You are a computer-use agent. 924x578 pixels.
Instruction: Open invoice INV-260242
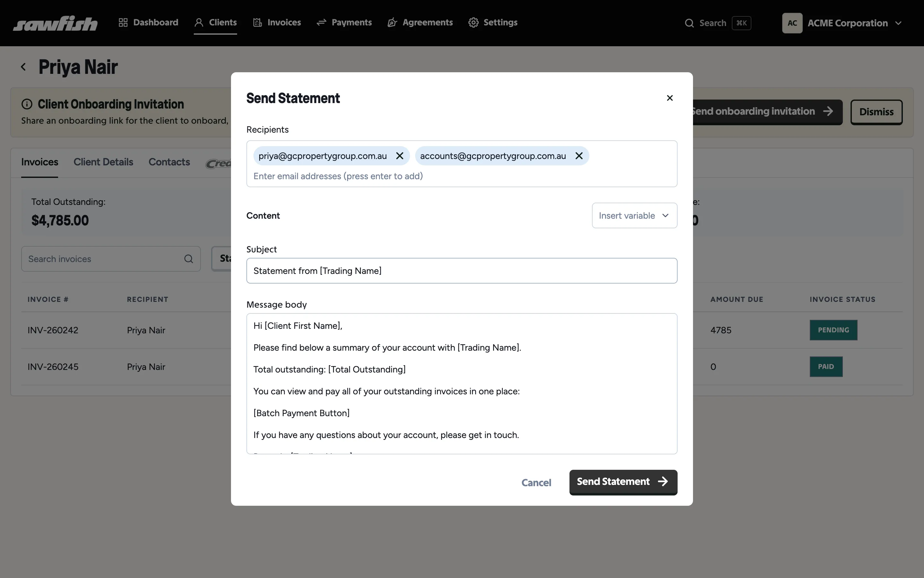53,330
